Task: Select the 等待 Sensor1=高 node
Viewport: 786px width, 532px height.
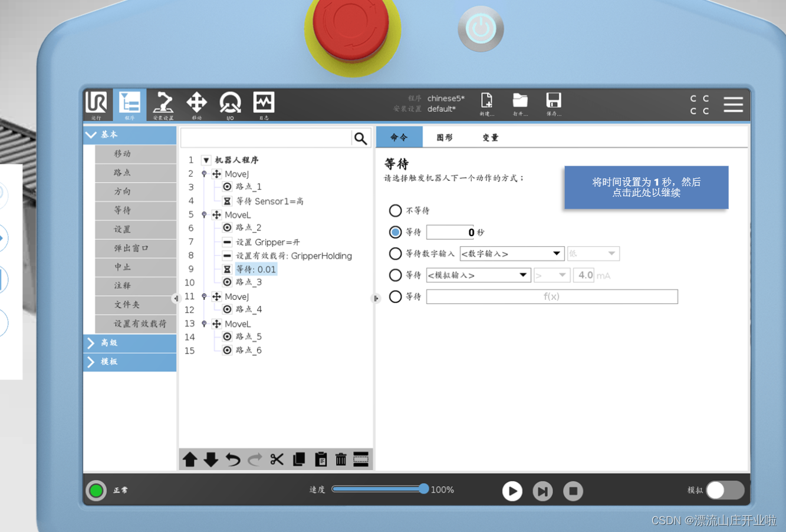Action: coord(269,201)
